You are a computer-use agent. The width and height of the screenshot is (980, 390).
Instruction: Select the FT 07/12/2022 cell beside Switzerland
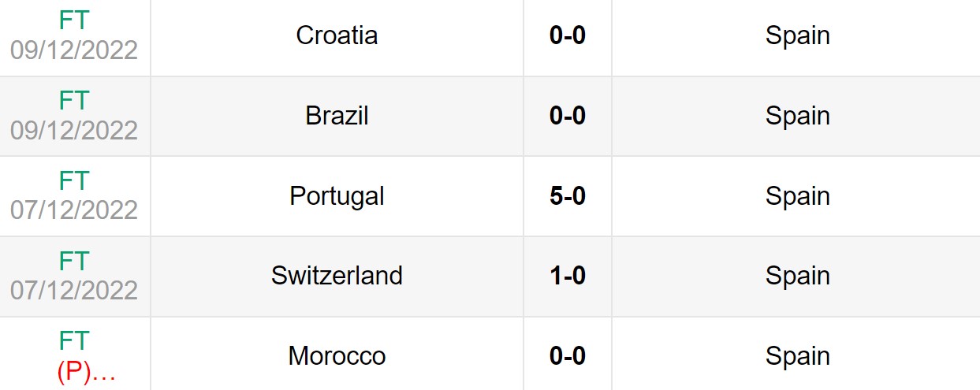click(x=74, y=276)
